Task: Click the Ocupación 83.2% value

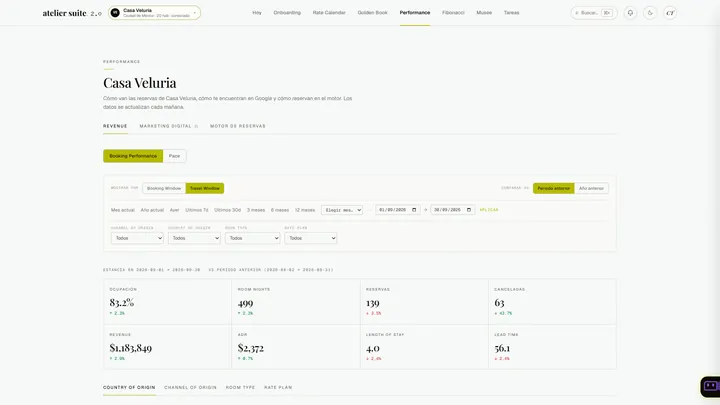Action: [122, 303]
